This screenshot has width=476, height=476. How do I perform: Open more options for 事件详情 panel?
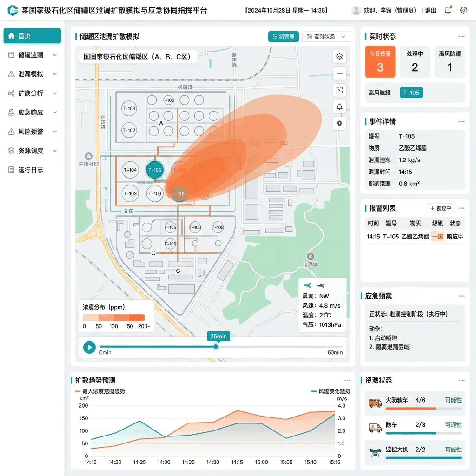tap(462, 121)
